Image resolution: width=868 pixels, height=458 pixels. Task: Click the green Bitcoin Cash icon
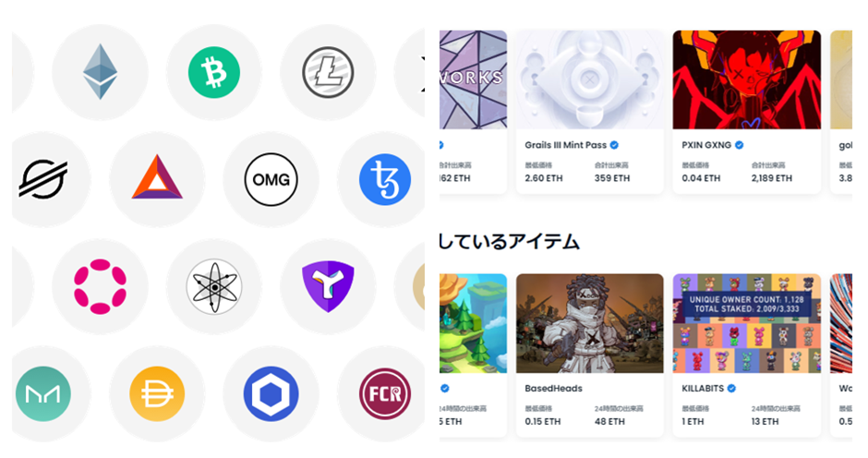pos(214,72)
